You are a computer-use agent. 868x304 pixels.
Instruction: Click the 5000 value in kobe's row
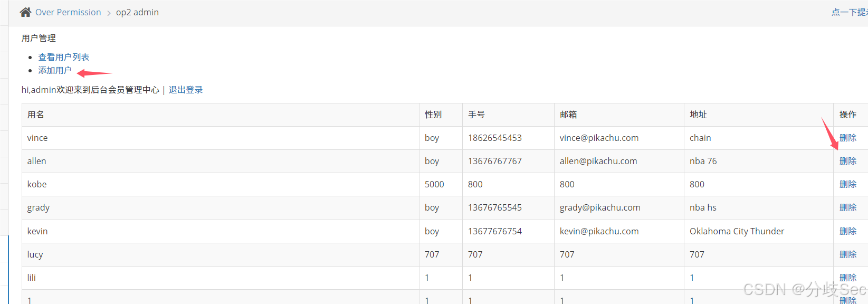pyautogui.click(x=434, y=184)
